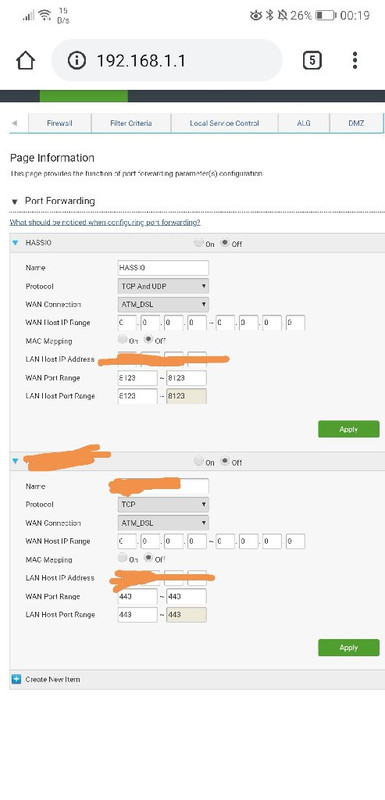Viewport: 385px width, 800px height.
Task: Click Create New Item link
Action: pyautogui.click(x=53, y=680)
